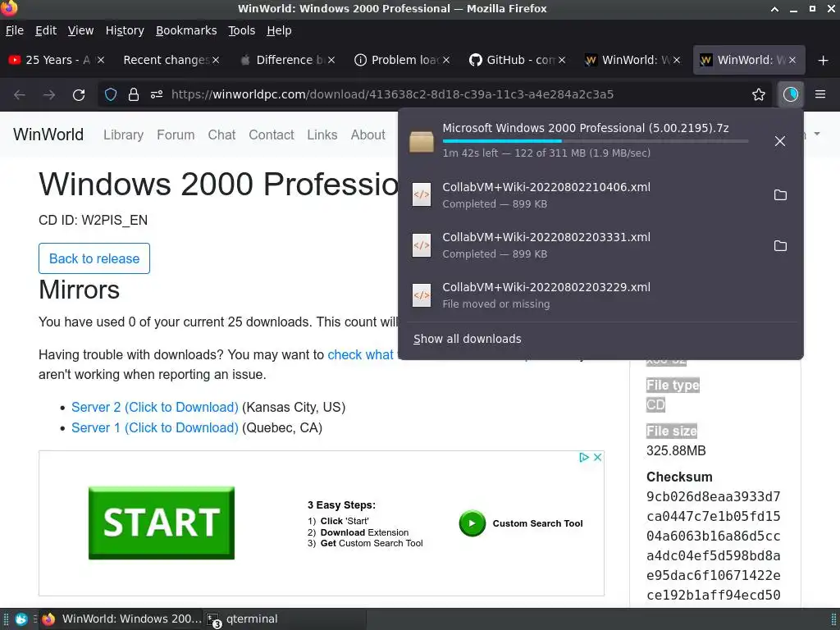This screenshot has height=630, width=840.
Task: Open WinWorld About nav link
Action: 367,135
